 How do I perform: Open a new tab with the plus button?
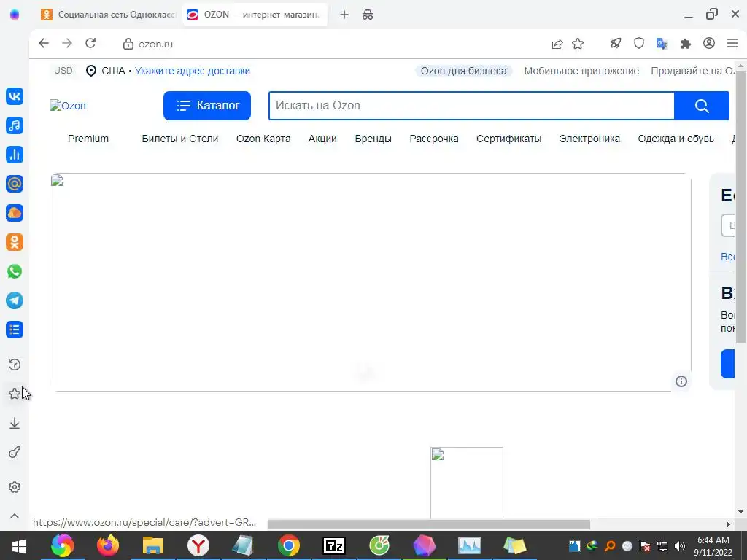coord(344,15)
